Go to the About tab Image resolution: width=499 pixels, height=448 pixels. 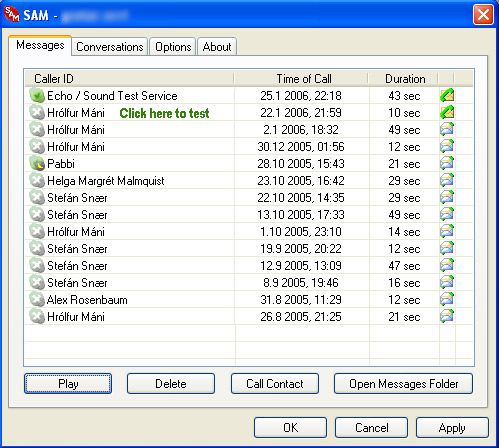[217, 47]
